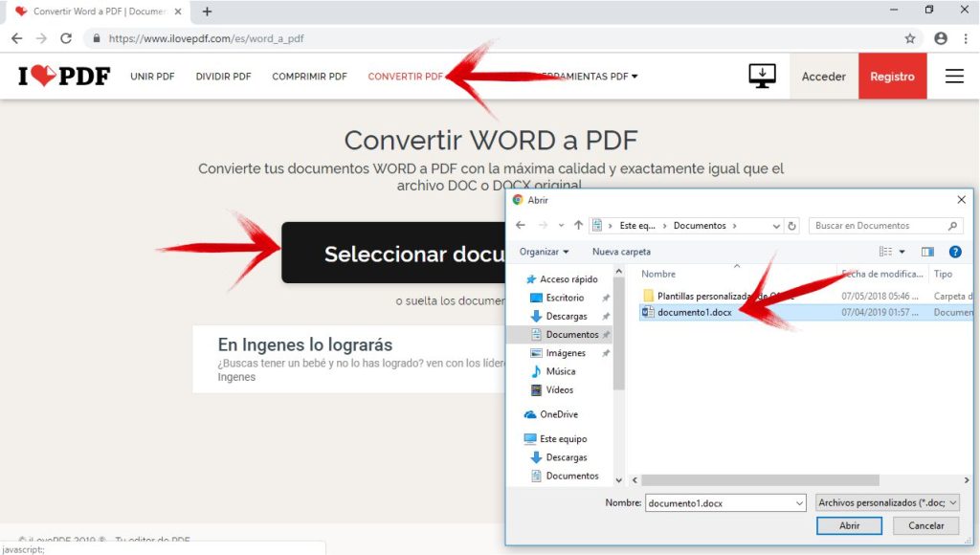
Task: Click the iLovePDF logo
Action: coord(64,77)
